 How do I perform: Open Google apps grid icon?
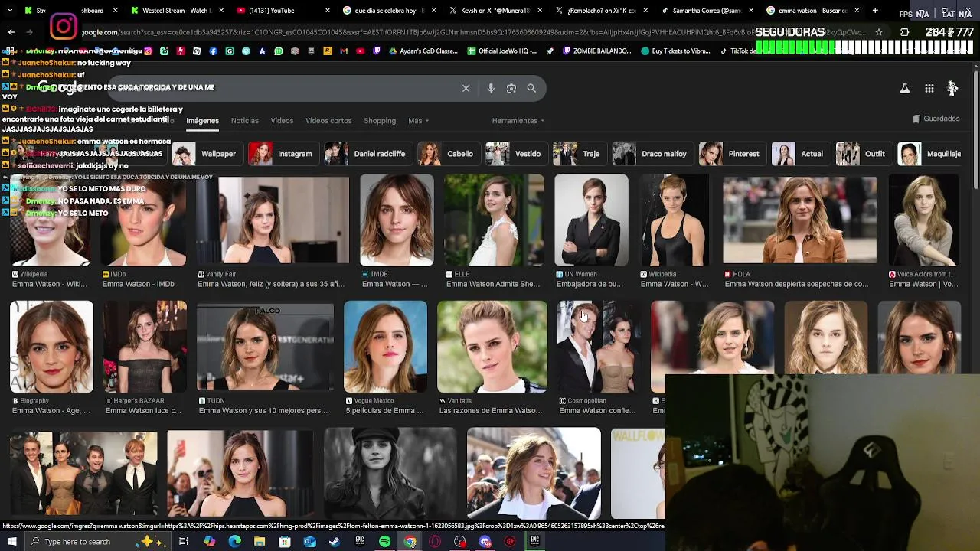click(x=929, y=89)
